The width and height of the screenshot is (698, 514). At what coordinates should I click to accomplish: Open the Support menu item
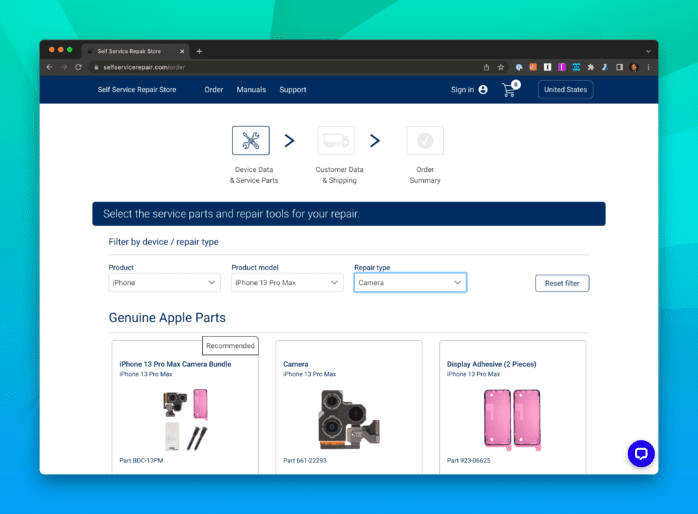(x=293, y=90)
